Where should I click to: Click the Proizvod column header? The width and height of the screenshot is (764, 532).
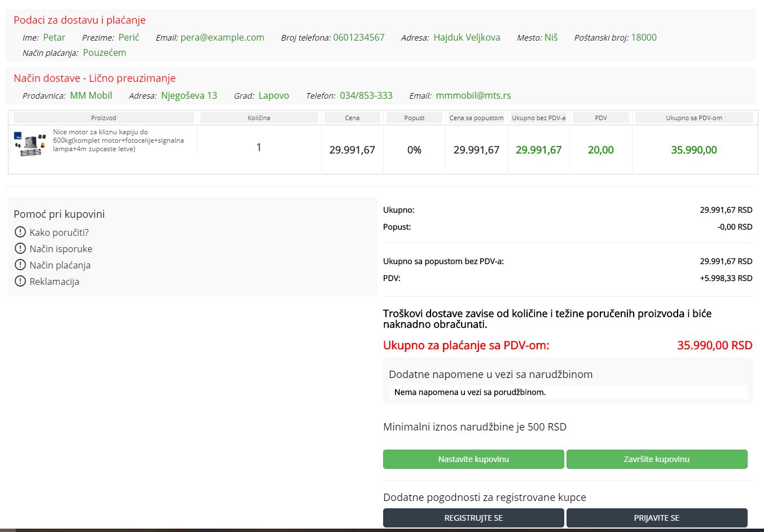click(x=103, y=118)
